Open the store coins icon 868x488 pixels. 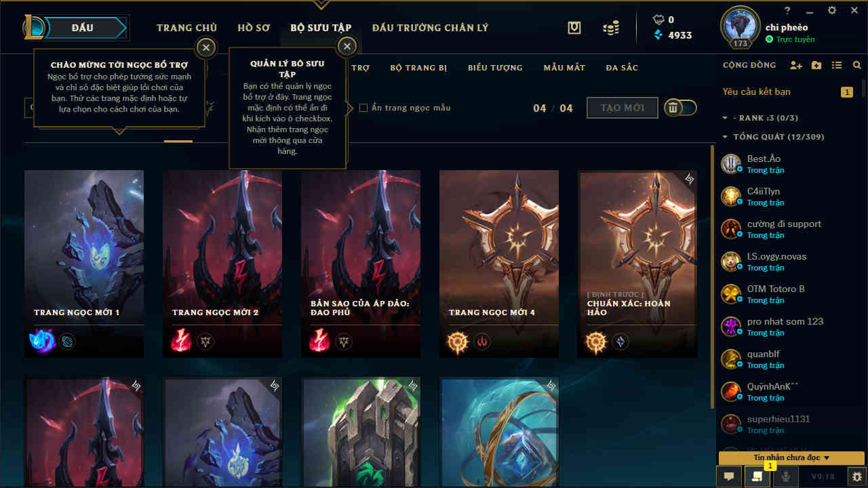pos(610,28)
